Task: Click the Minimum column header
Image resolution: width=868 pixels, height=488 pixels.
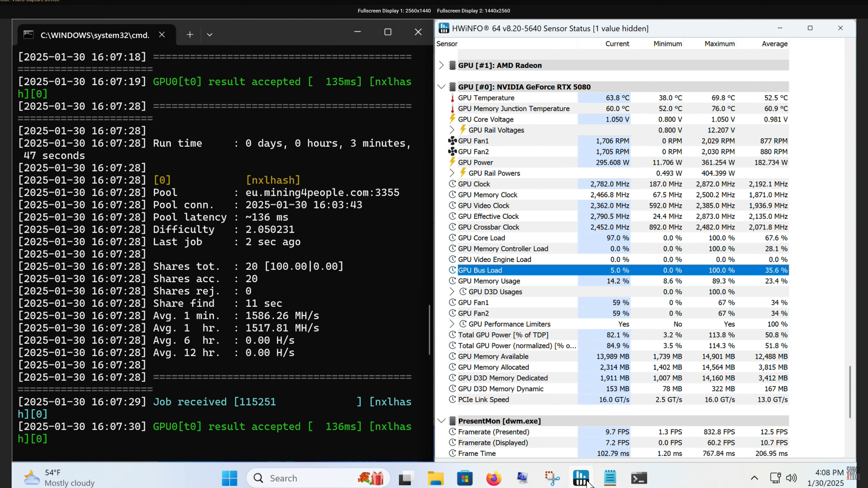Action: point(668,44)
